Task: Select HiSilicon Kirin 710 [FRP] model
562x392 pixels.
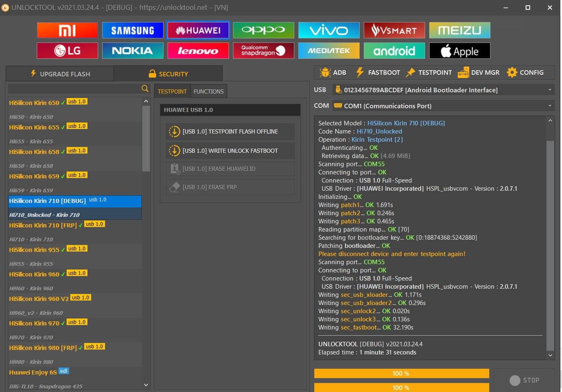Action: (75, 232)
